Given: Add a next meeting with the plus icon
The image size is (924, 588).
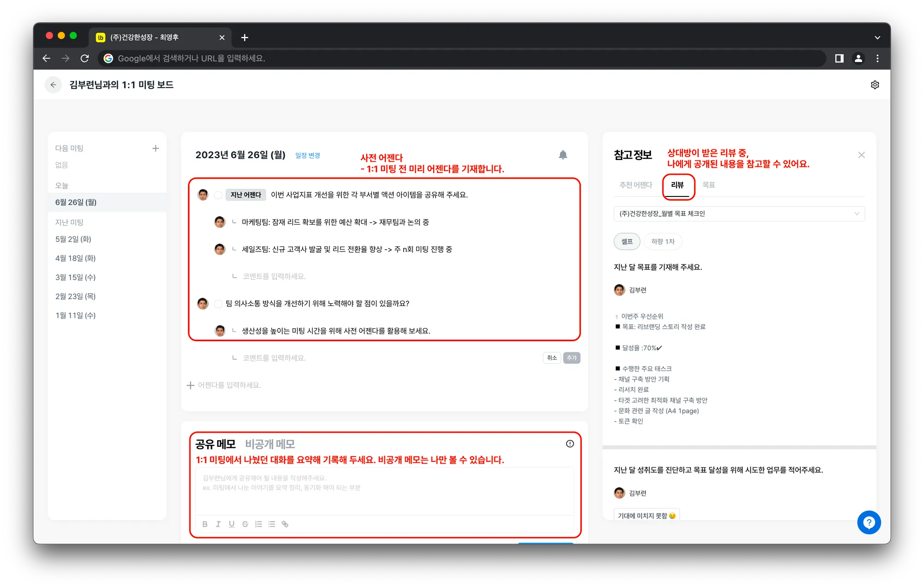Looking at the screenshot, I should [156, 148].
